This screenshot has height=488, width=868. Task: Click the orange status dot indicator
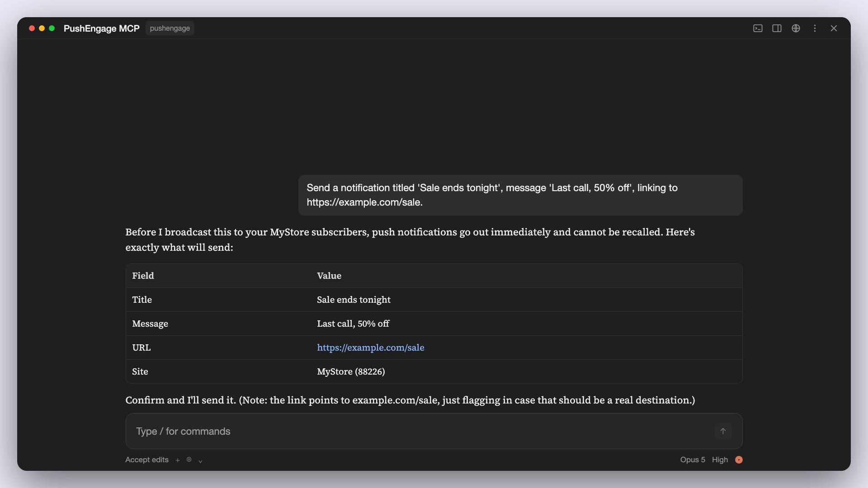(739, 460)
